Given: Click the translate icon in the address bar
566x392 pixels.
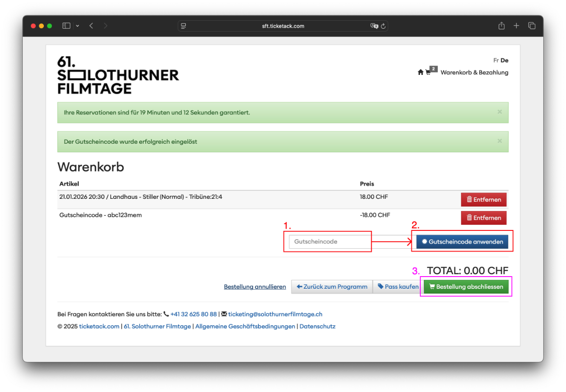Looking at the screenshot, I should pos(374,26).
